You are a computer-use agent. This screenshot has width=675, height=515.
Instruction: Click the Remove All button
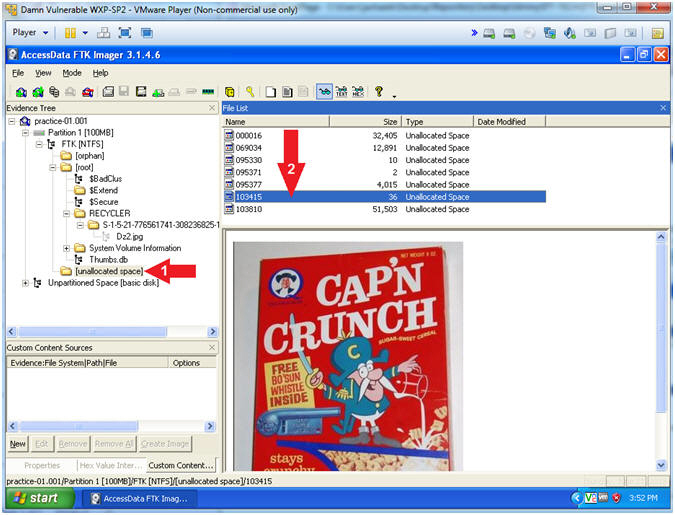pos(114,444)
